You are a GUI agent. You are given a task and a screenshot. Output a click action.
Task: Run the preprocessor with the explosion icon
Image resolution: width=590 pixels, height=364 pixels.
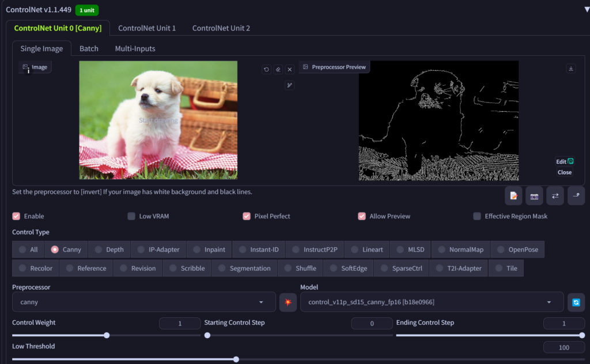288,302
